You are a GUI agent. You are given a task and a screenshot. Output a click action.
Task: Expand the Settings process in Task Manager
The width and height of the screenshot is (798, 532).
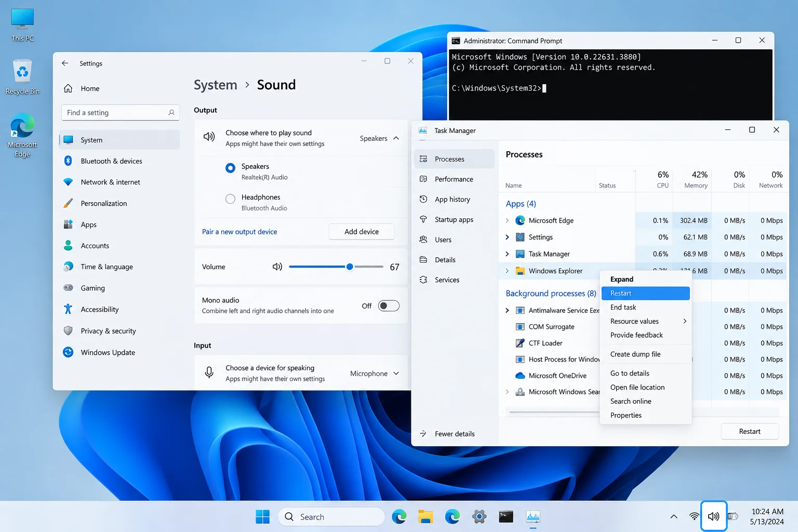point(507,237)
